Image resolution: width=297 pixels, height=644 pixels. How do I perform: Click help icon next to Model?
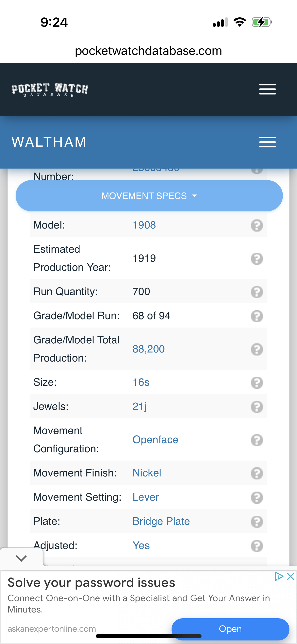tap(257, 225)
